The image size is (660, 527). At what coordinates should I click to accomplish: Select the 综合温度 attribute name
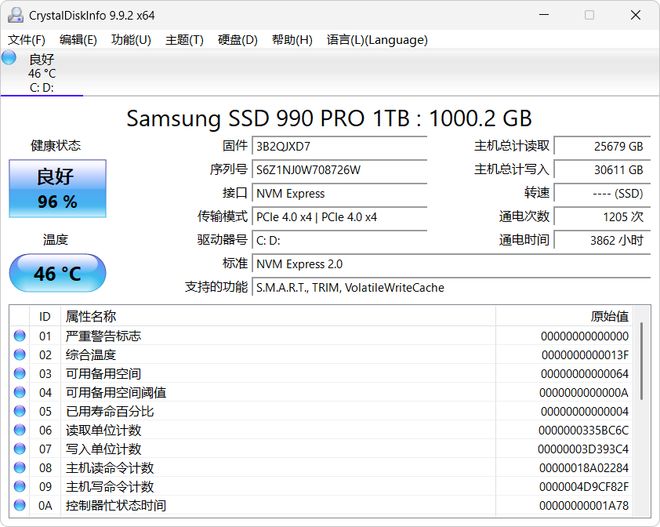91,355
